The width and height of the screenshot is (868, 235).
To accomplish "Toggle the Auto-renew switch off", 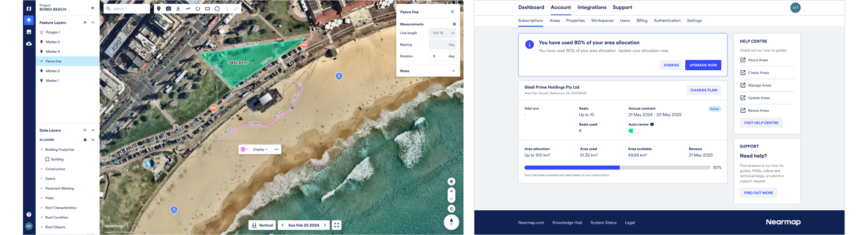I will click(x=633, y=131).
